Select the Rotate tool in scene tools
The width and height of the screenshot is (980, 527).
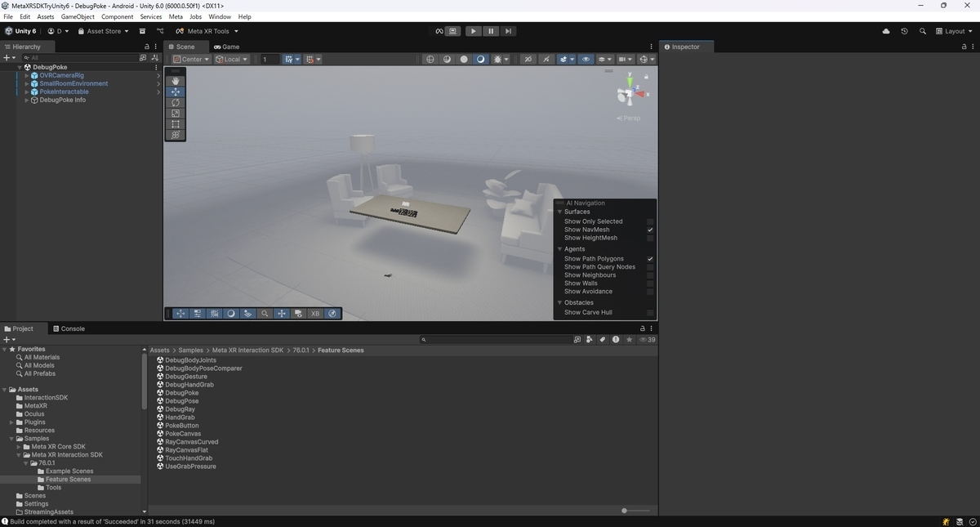point(176,103)
